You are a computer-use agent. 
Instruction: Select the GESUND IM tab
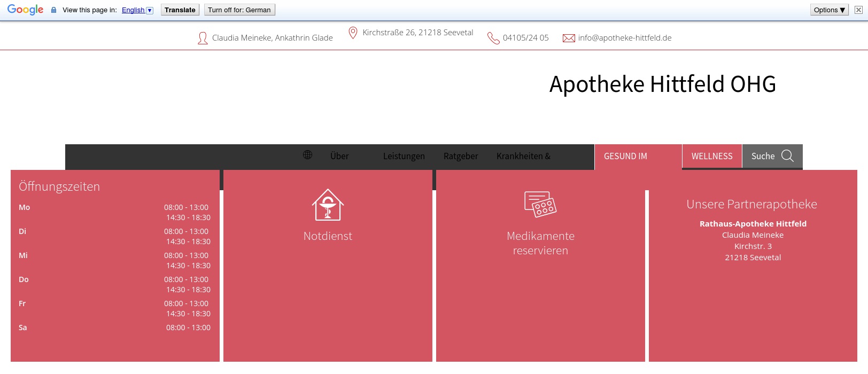point(625,156)
